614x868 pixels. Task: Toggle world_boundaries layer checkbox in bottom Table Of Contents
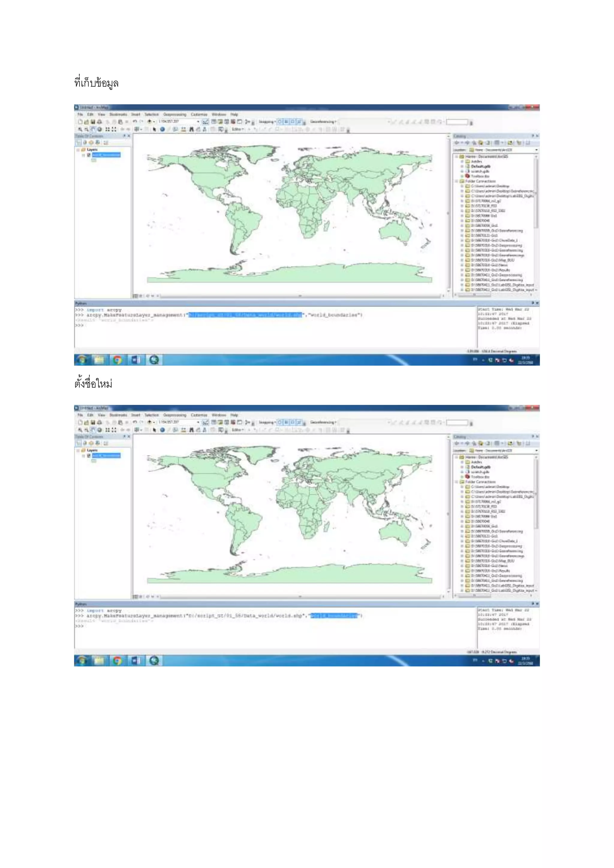pos(89,456)
